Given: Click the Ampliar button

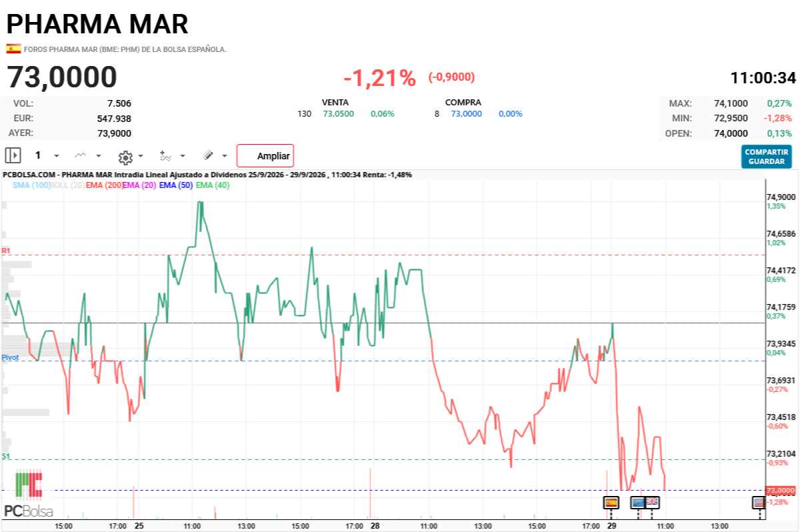Looking at the screenshot, I should tap(265, 156).
